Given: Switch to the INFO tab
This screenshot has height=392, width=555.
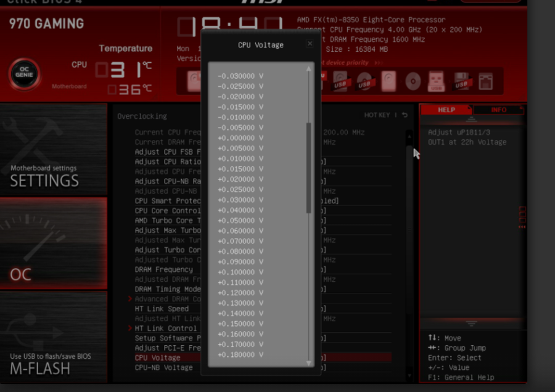Looking at the screenshot, I should click(498, 110).
